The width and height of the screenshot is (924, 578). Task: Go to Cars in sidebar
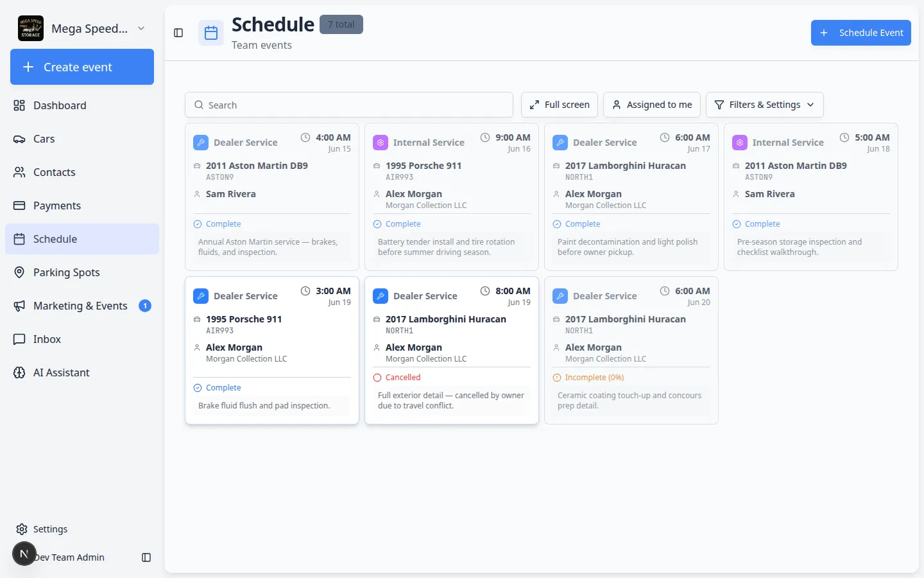tap(82, 139)
